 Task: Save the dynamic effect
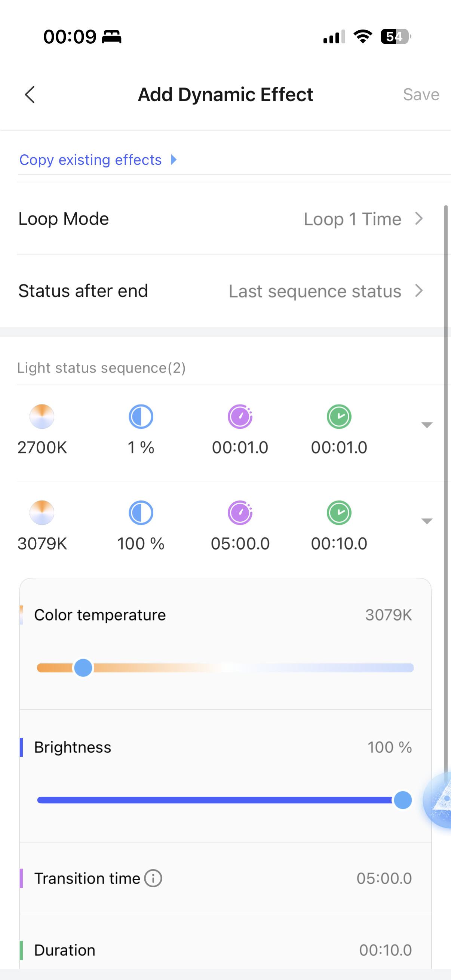(421, 94)
